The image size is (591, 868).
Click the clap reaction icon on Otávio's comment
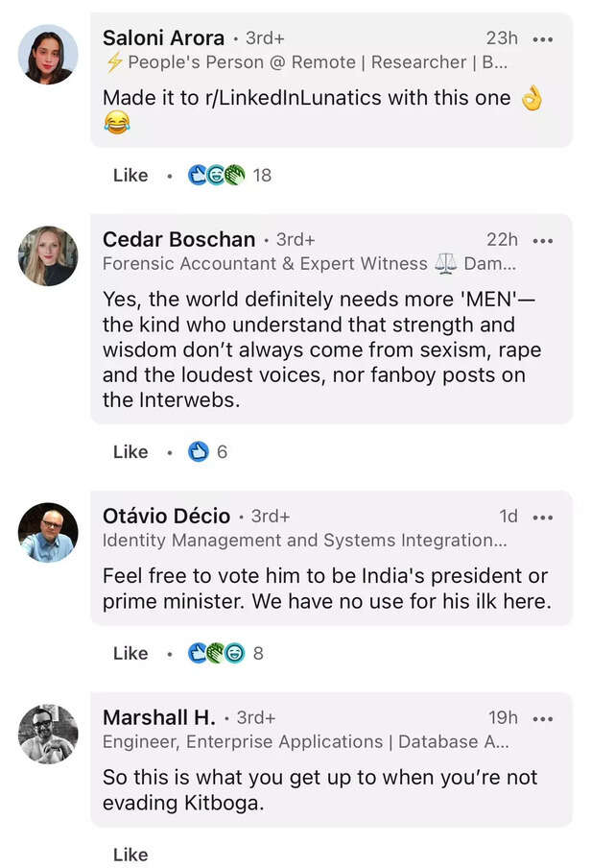(214, 653)
